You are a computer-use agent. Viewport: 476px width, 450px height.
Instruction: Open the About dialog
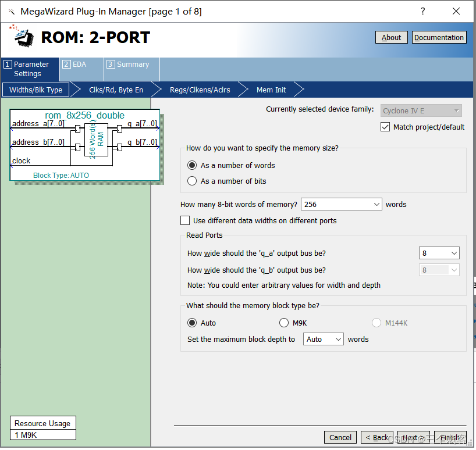391,37
